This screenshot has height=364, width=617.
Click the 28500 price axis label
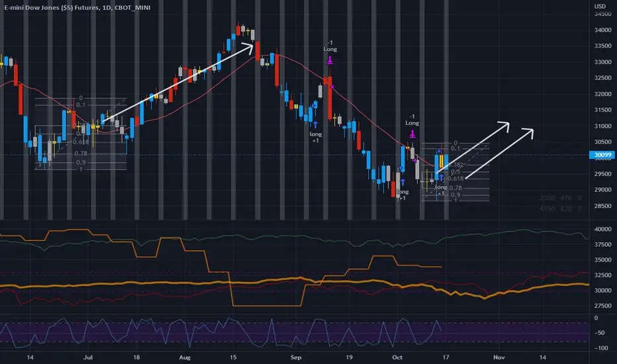(602, 206)
